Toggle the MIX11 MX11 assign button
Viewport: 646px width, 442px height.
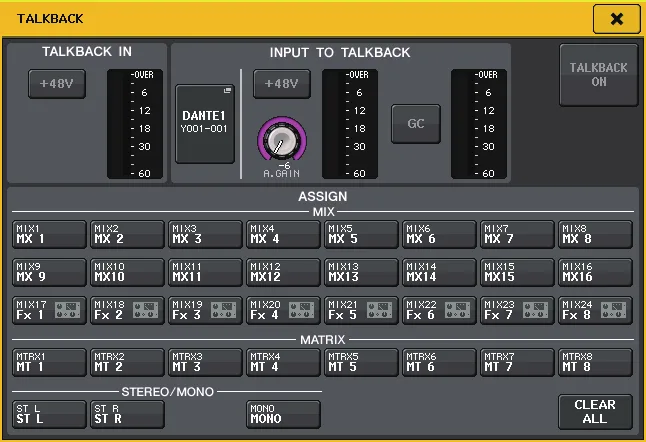click(x=205, y=272)
